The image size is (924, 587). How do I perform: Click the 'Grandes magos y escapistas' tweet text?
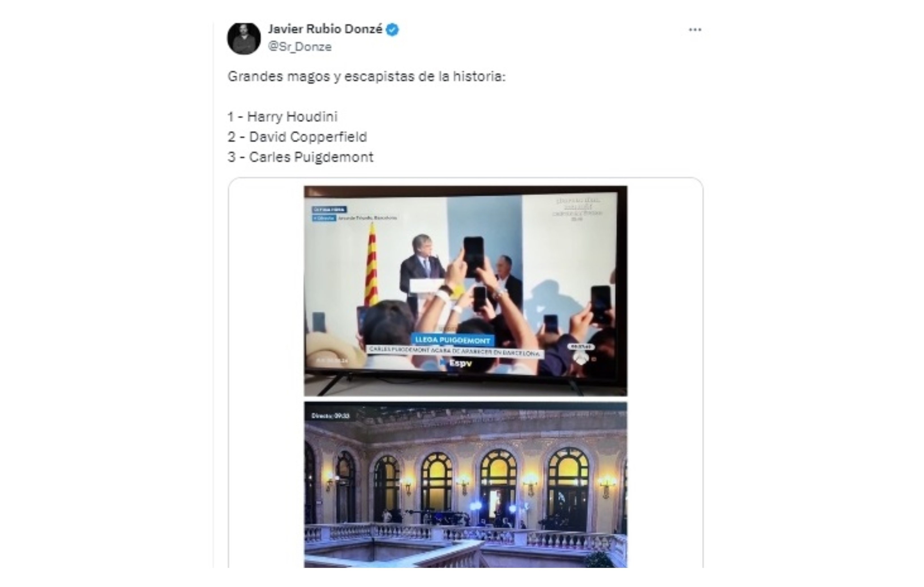[366, 76]
